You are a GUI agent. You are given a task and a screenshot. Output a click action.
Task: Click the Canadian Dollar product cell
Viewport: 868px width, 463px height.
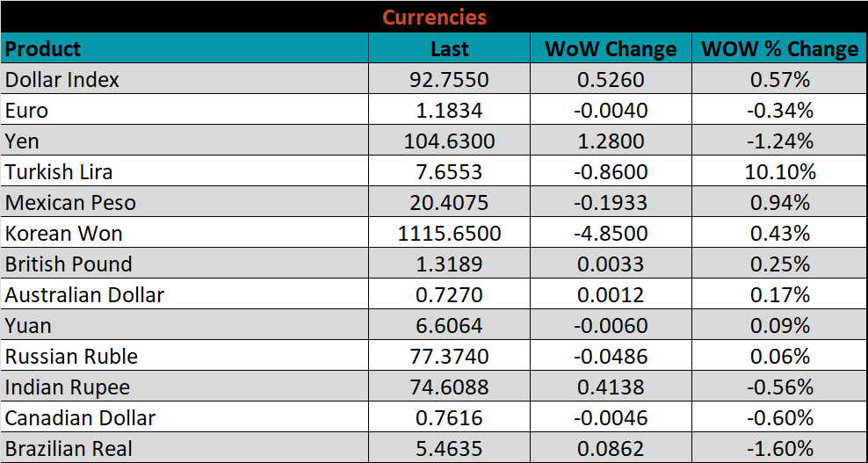point(80,418)
